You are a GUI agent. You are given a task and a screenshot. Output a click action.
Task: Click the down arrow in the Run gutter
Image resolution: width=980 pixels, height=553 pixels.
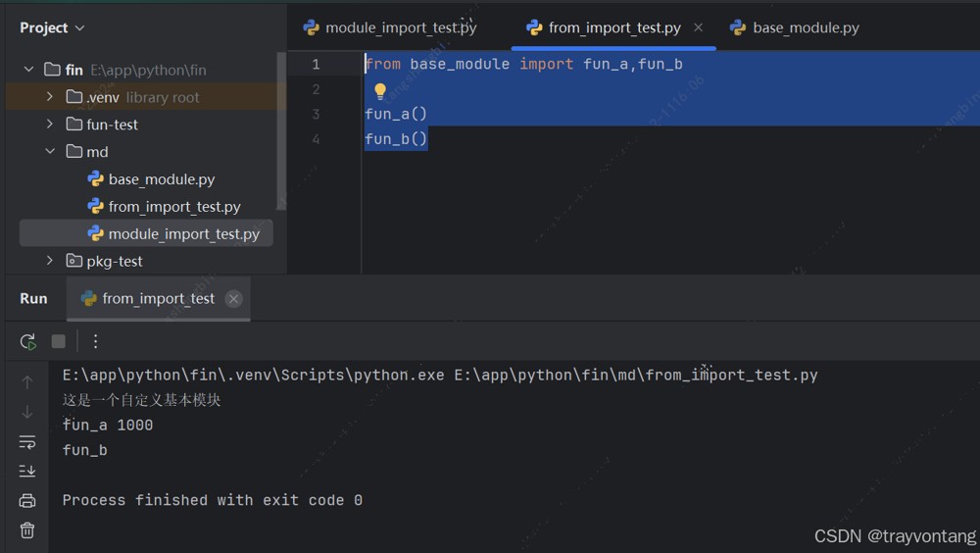(27, 412)
